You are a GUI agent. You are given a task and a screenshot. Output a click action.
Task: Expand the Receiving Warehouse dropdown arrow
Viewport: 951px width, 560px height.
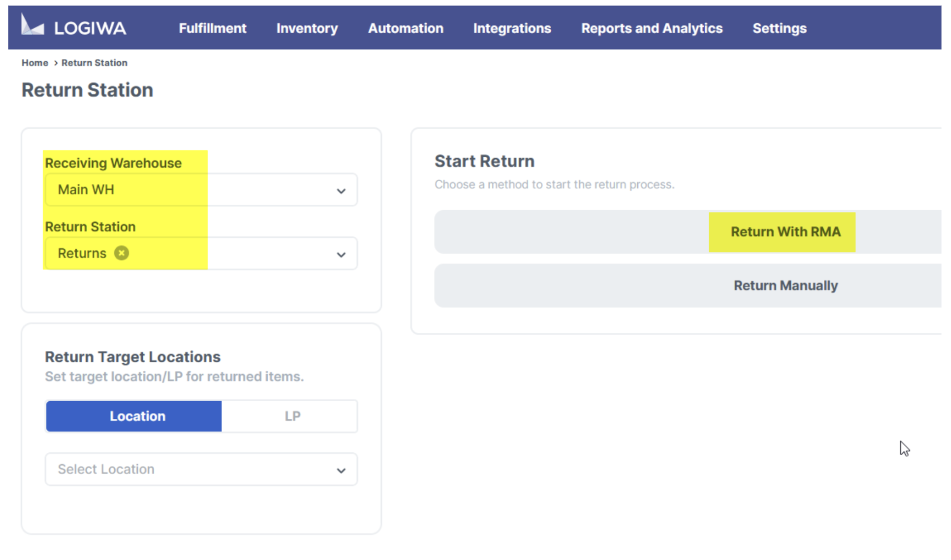click(x=341, y=191)
